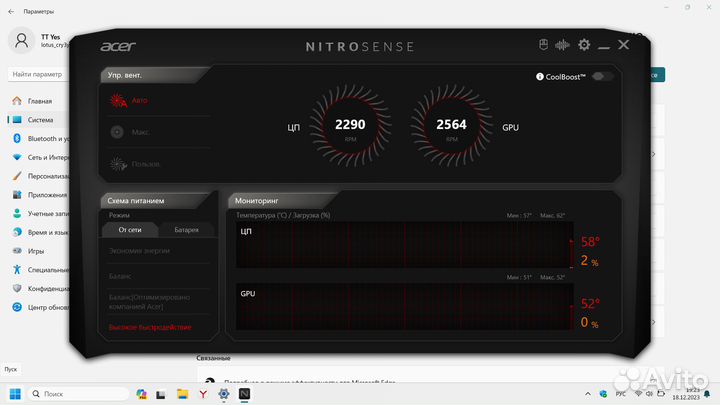This screenshot has height=405, width=720.
Task: Switch to the Батарея power tab
Action: coord(186,230)
